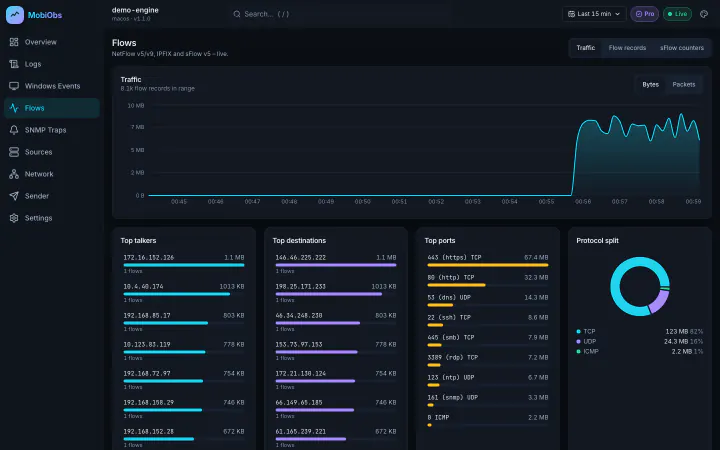Select the Windows Events monitor icon

[14, 86]
